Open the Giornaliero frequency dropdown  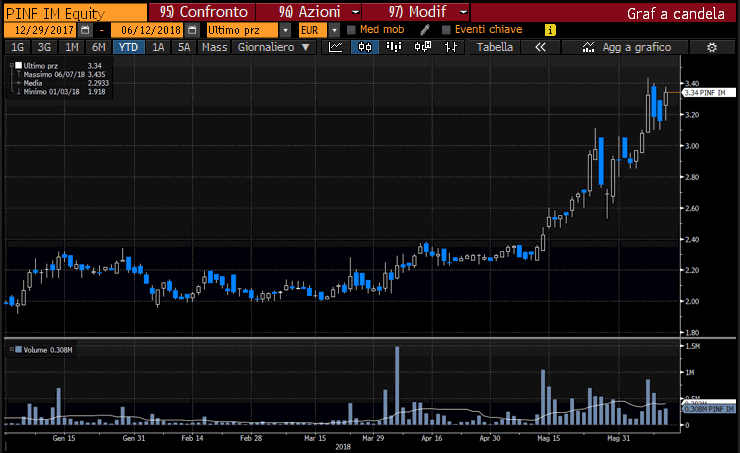point(272,47)
